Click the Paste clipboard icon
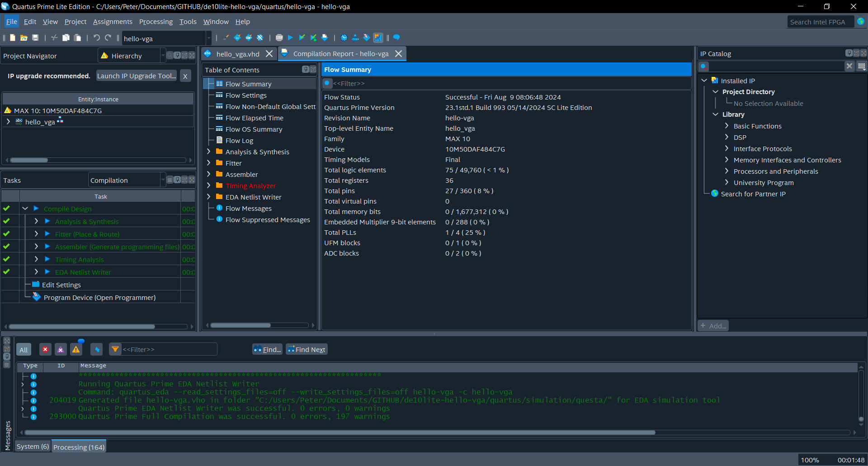Screen dimensions: 868x466 (78, 38)
